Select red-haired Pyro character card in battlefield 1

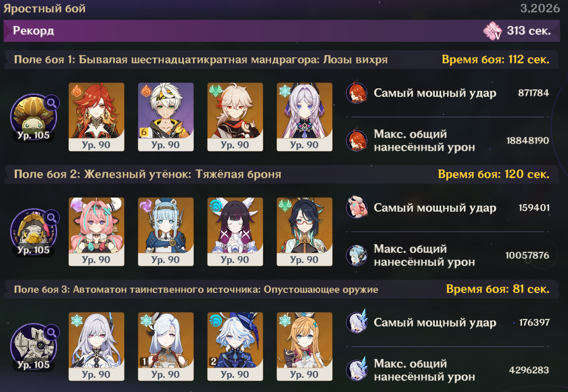click(96, 117)
